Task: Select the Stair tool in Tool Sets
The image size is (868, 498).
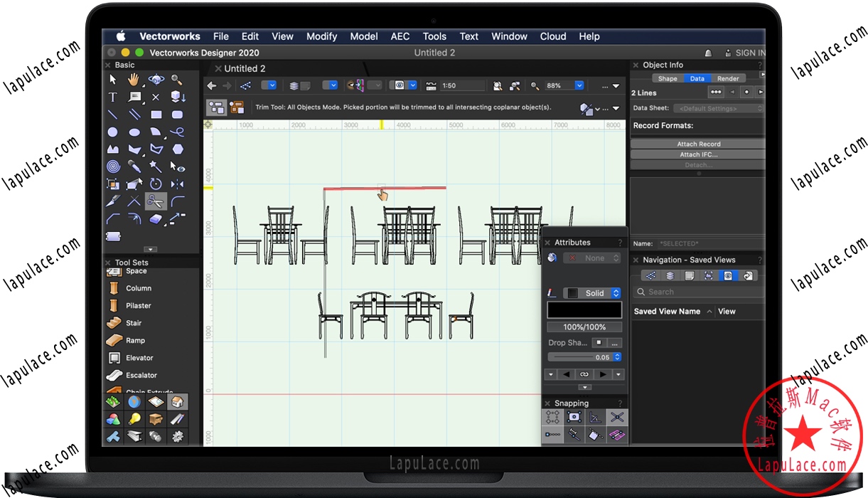Action: 134,323
